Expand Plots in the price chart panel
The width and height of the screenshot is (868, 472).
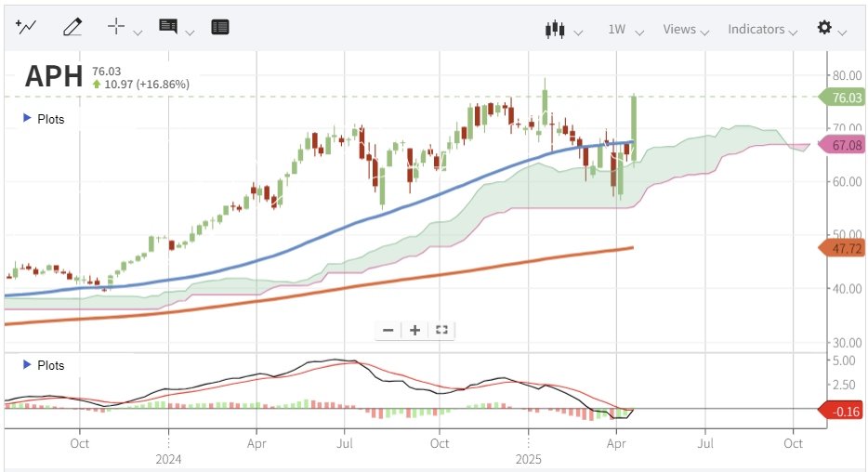pyautogui.click(x=43, y=119)
